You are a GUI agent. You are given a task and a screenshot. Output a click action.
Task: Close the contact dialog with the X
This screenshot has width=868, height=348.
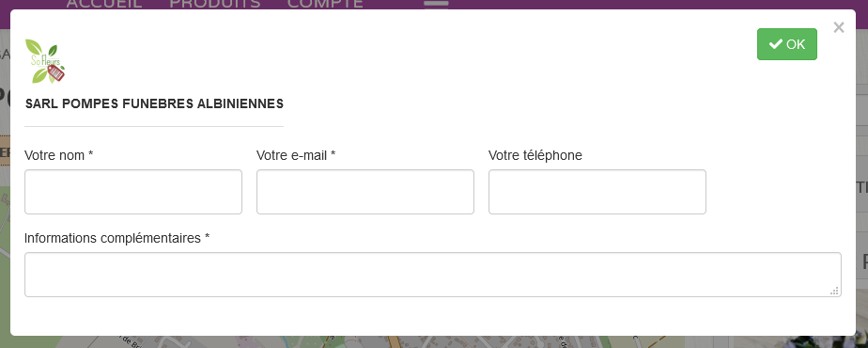point(839,27)
